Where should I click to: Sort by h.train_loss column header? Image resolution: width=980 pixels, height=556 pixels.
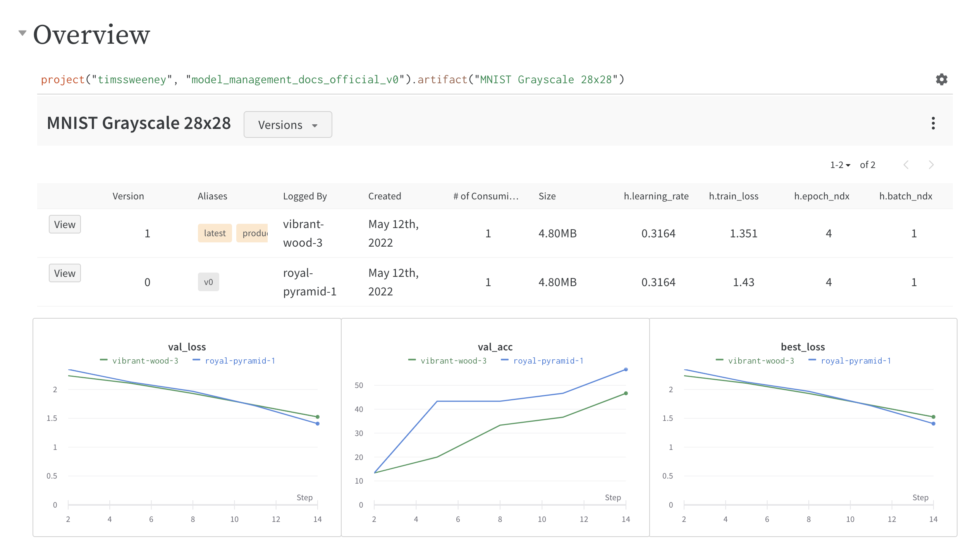pyautogui.click(x=733, y=196)
